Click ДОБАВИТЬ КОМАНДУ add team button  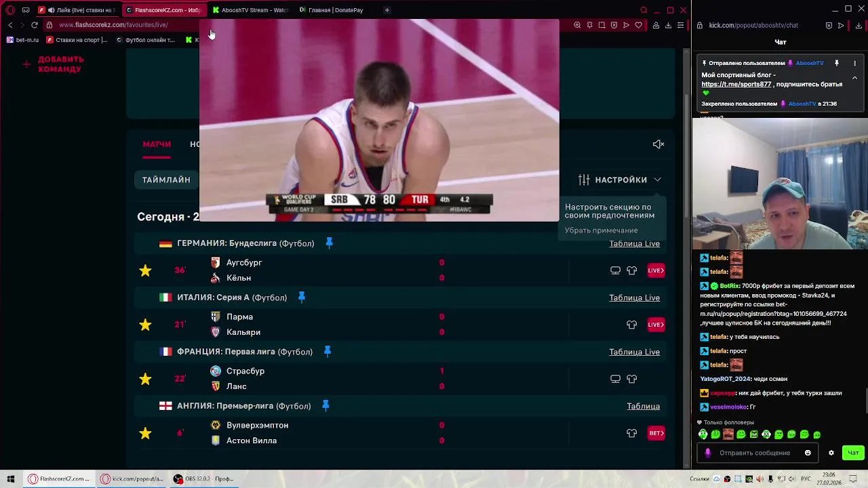pos(54,64)
